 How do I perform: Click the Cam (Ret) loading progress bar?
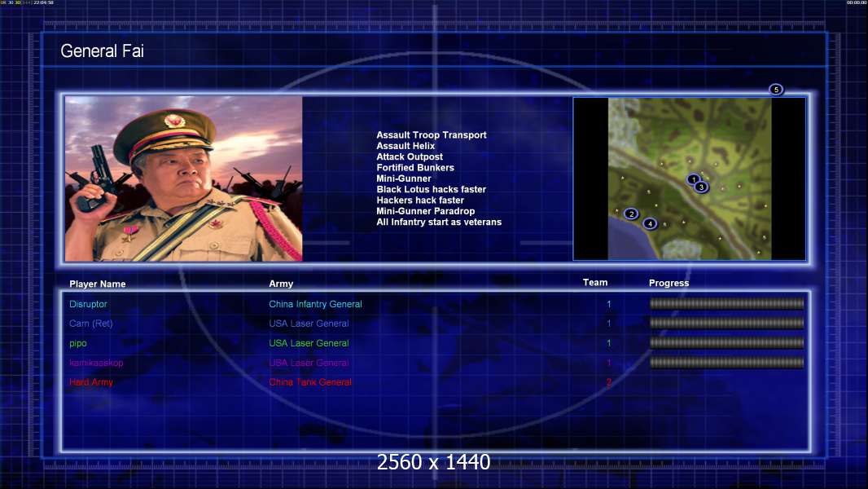(x=727, y=323)
